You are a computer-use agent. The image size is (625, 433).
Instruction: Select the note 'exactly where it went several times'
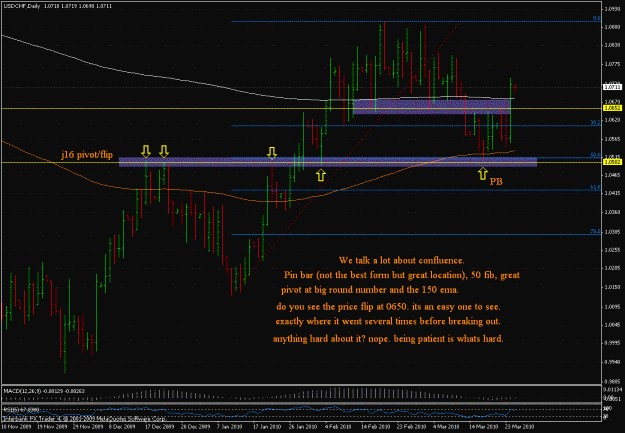pyautogui.click(x=388, y=321)
